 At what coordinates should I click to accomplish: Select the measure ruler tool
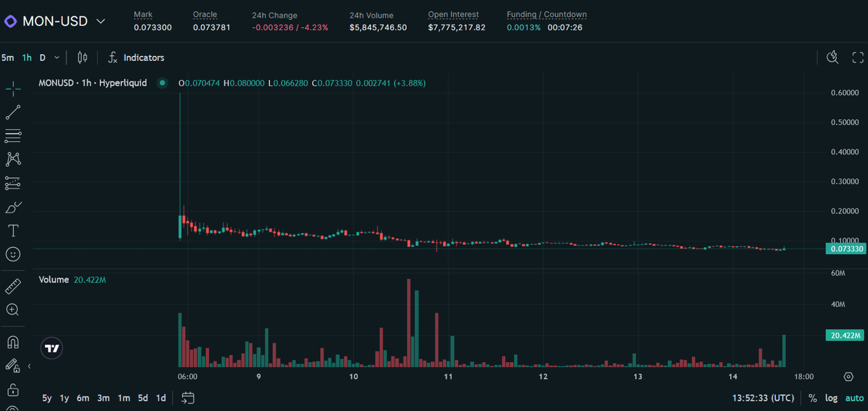coord(13,286)
